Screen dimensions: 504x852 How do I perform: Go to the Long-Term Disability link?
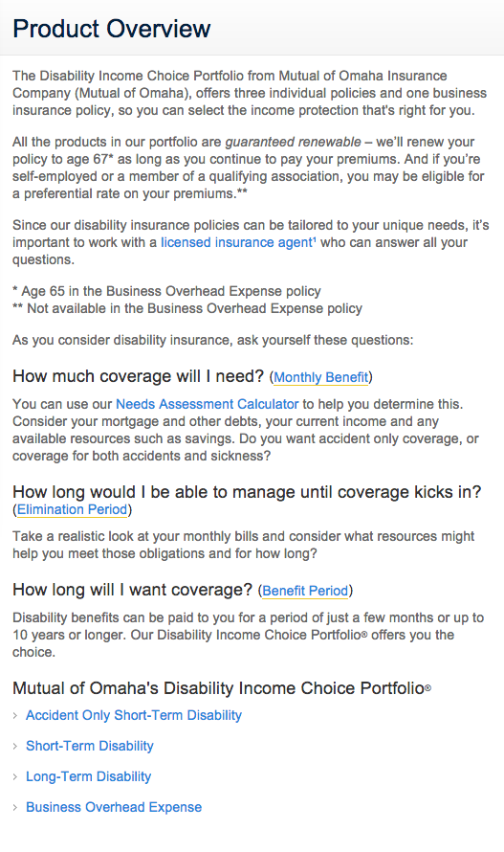pos(89,776)
